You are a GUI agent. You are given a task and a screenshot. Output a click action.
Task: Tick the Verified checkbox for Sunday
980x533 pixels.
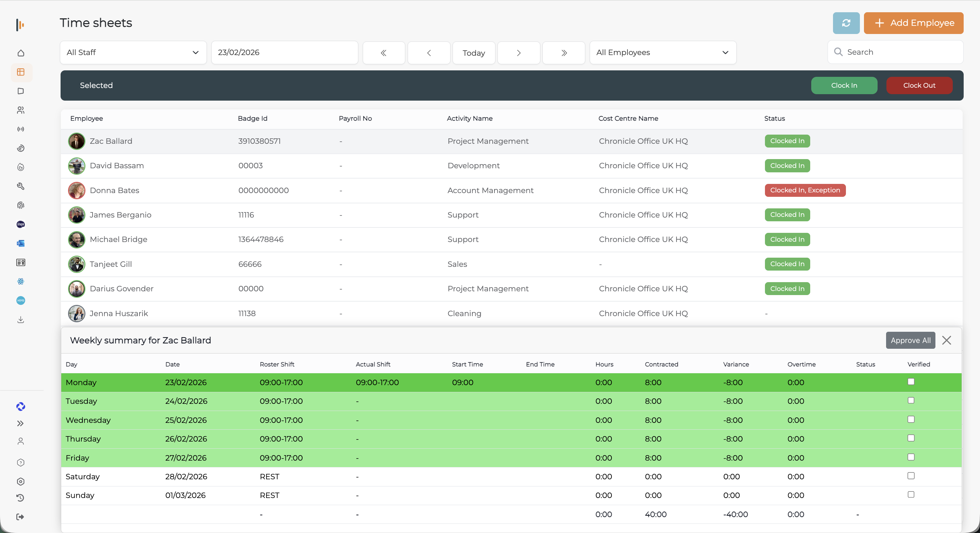coord(911,494)
